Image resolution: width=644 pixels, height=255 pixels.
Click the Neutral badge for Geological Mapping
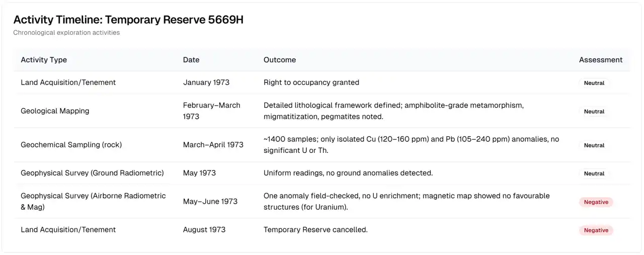pos(594,112)
